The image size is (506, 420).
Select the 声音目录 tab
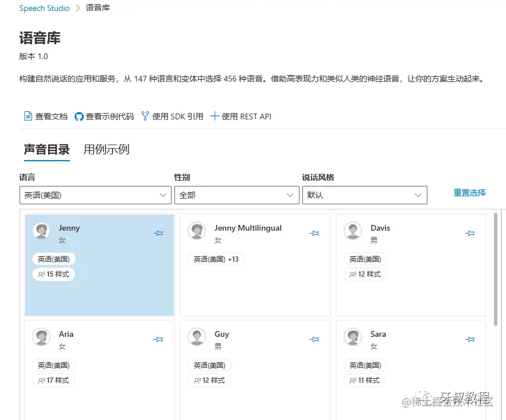[x=47, y=150]
